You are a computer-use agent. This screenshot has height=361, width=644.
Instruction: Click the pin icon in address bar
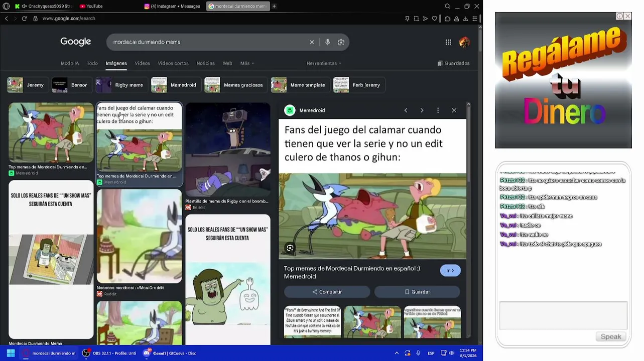[407, 19]
